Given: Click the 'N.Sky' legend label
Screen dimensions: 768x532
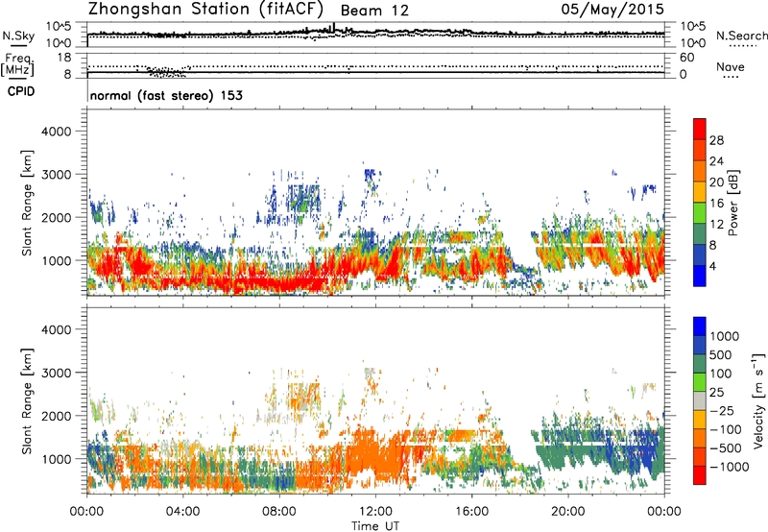Looking at the screenshot, I should [x=18, y=36].
